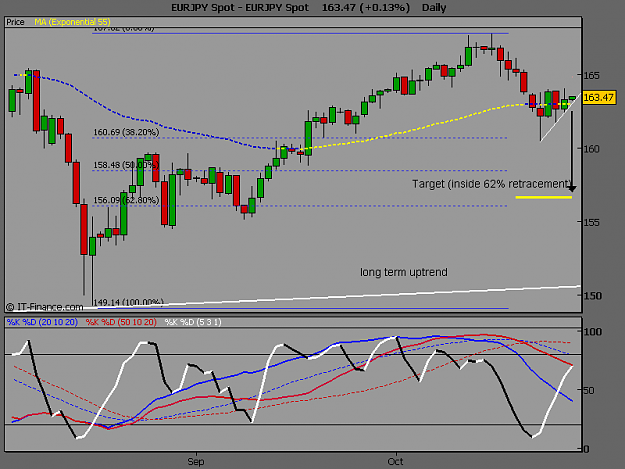
Task: Click the 165 price axis label
Action: click(592, 75)
